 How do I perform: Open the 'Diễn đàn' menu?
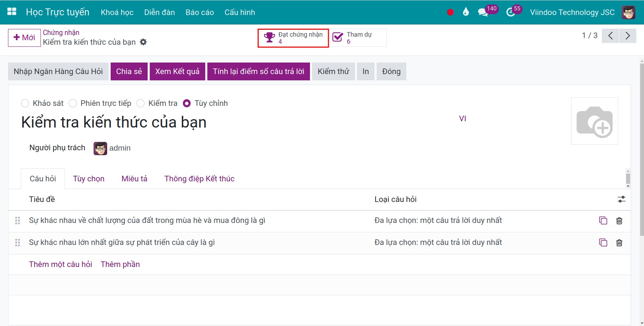click(160, 12)
